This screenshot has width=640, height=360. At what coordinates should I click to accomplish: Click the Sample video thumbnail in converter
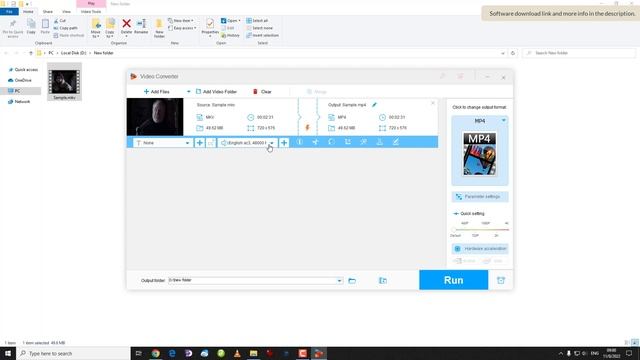(155, 117)
